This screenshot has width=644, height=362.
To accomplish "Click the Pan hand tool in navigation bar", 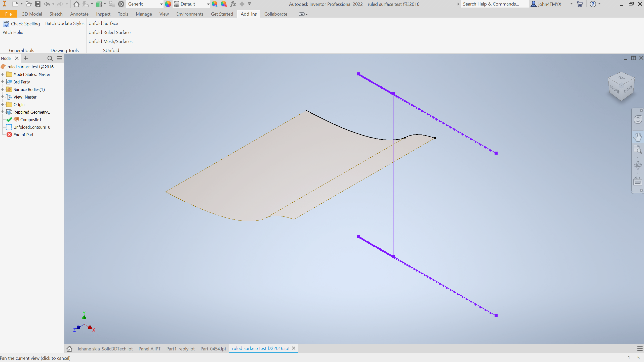I will pos(637,137).
